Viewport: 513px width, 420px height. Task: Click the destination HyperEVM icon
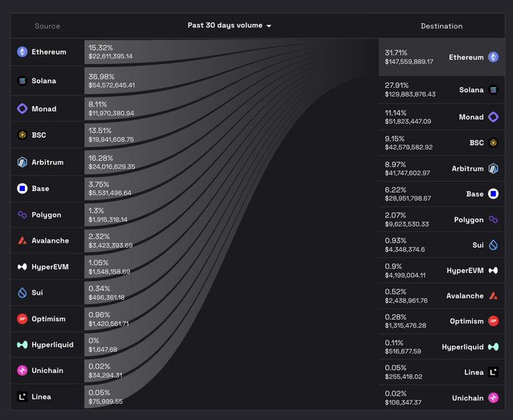(493, 270)
